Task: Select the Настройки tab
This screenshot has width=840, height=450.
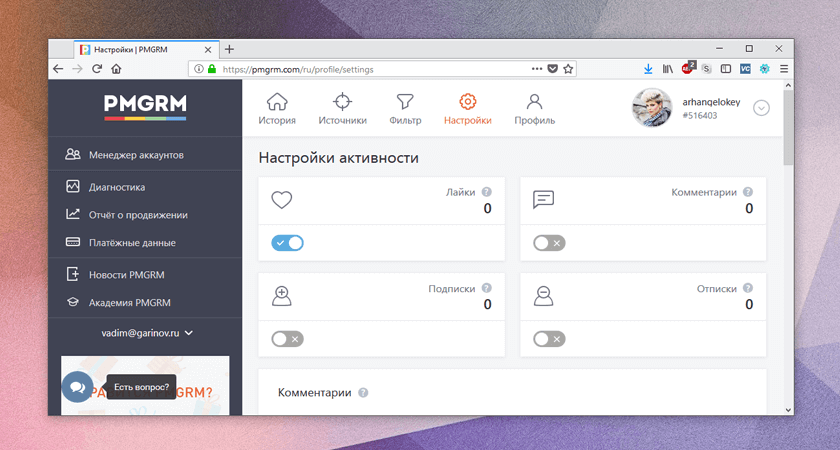Action: 468,109
